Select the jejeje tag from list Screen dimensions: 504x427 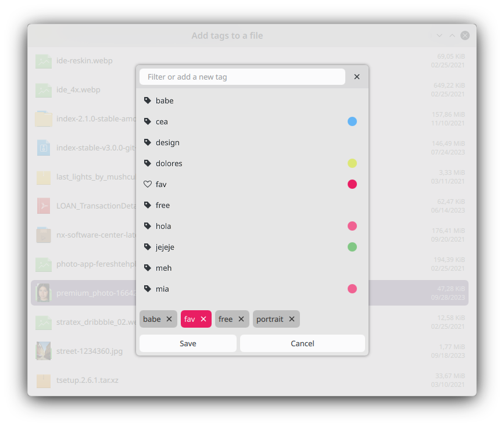(x=165, y=247)
